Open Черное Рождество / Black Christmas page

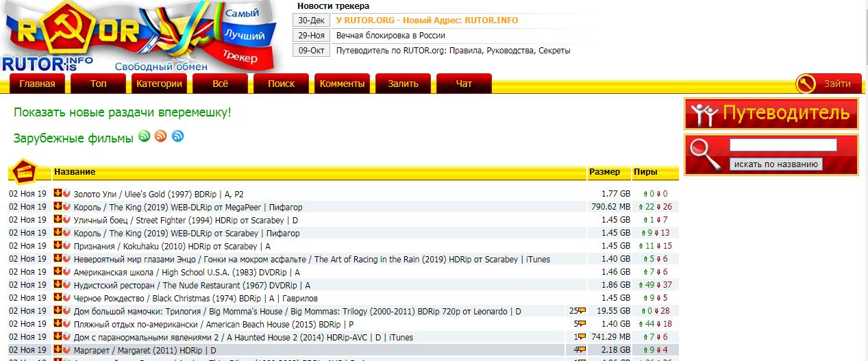coord(186,298)
